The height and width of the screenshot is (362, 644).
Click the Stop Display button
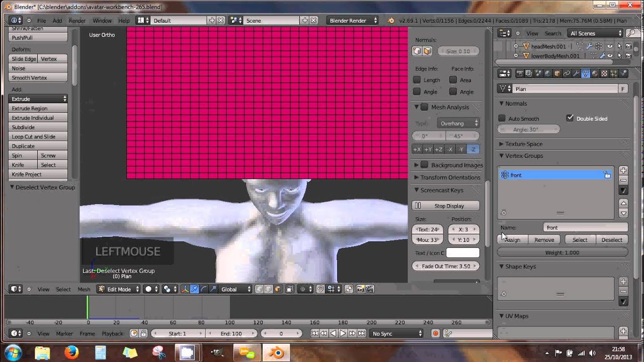pyautogui.click(x=446, y=206)
